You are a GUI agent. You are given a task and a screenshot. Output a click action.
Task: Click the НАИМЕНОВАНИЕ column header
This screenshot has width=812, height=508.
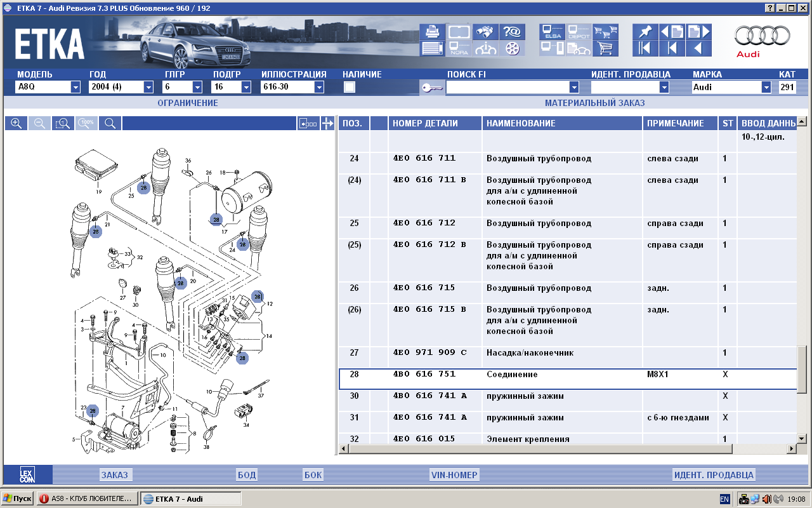[x=563, y=123]
